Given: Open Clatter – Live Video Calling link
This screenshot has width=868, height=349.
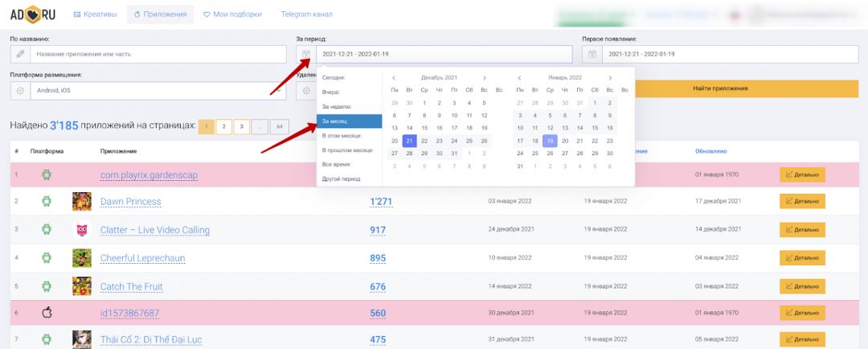Looking at the screenshot, I should click(x=154, y=230).
